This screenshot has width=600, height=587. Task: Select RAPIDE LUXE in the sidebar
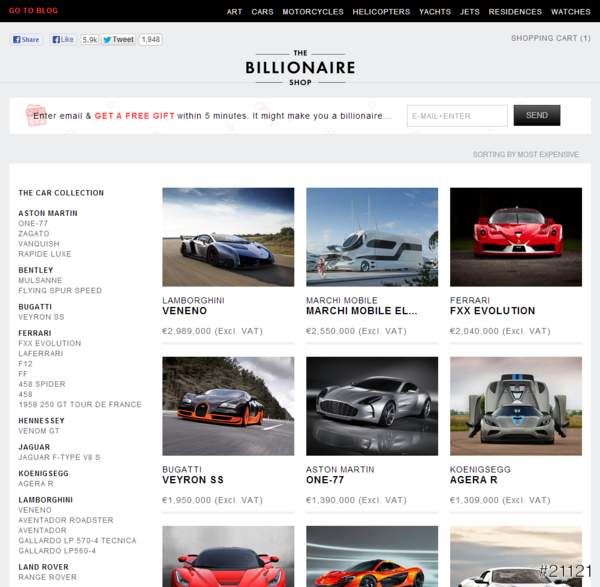click(45, 254)
